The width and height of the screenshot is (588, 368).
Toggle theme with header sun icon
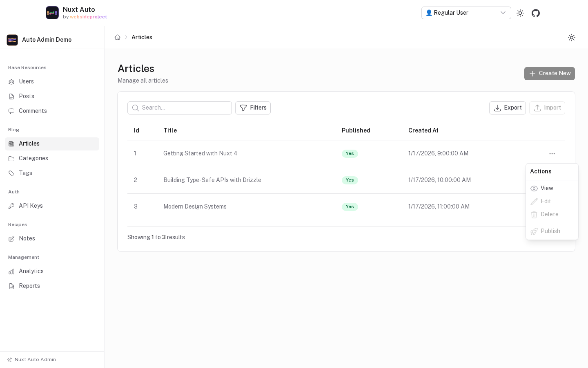coord(520,13)
